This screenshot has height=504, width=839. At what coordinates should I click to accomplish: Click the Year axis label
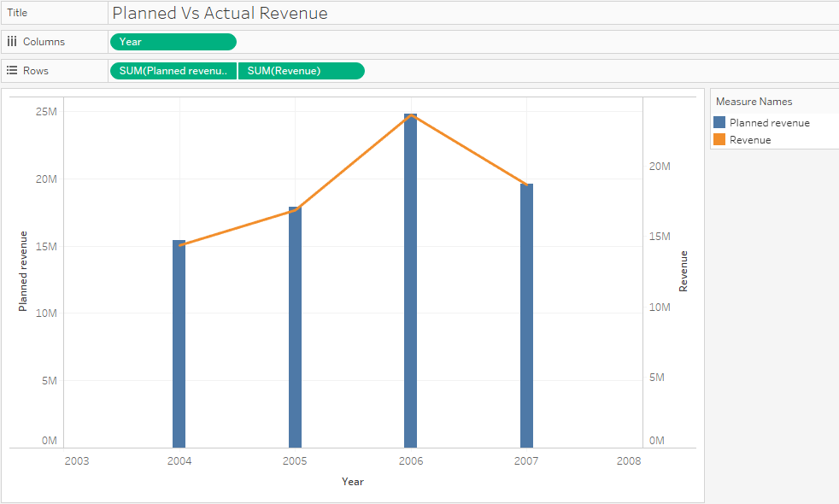[x=352, y=481]
